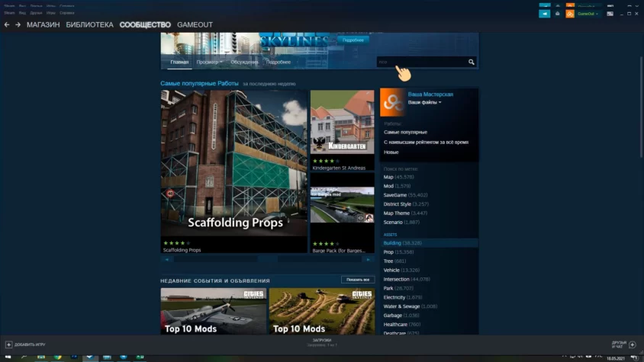The height and width of the screenshot is (362, 644).
Task: Filter by Map Theme tag
Action: pos(405,213)
